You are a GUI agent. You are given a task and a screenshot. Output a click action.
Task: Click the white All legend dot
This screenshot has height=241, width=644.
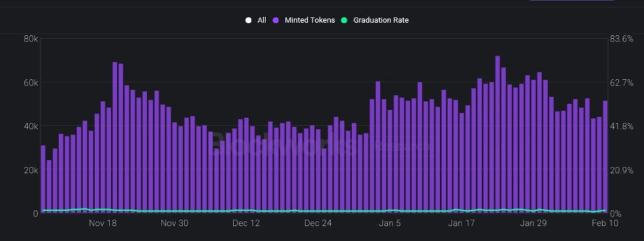(248, 20)
